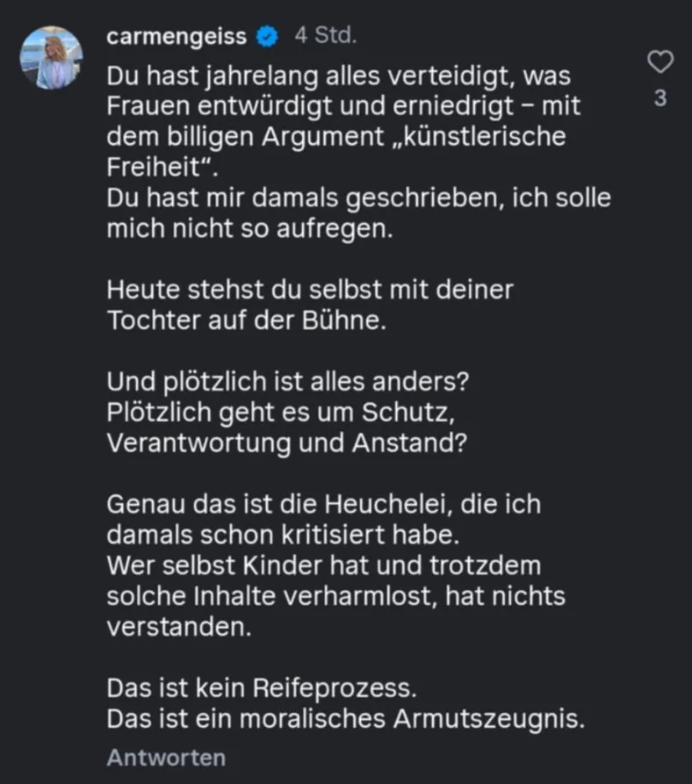The height and width of the screenshot is (784, 692).
Task: Like the comment with the heart icon
Action: [660, 62]
